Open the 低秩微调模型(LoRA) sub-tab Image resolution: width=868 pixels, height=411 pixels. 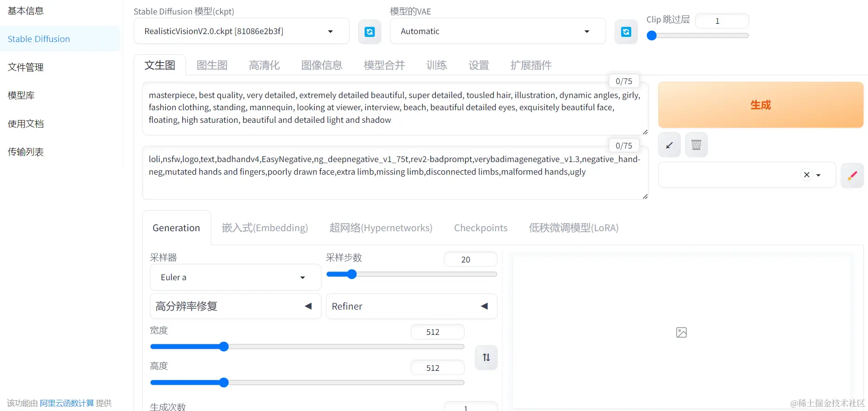point(574,228)
